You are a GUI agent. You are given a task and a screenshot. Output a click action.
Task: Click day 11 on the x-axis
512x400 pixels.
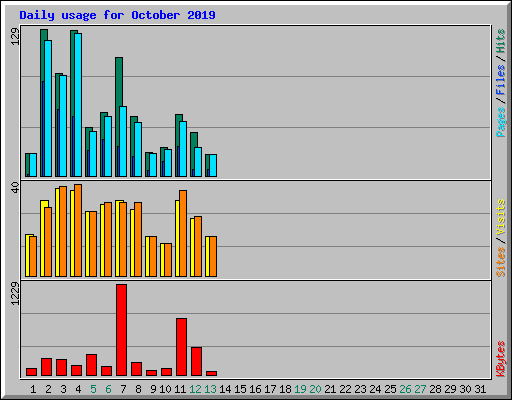click(x=180, y=389)
